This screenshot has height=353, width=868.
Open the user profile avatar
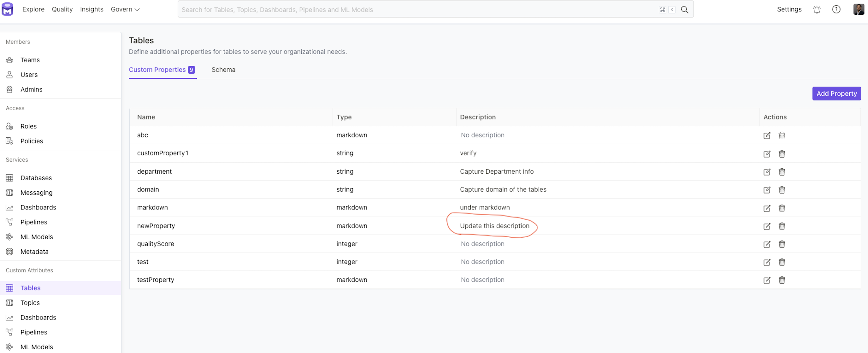tap(859, 9)
